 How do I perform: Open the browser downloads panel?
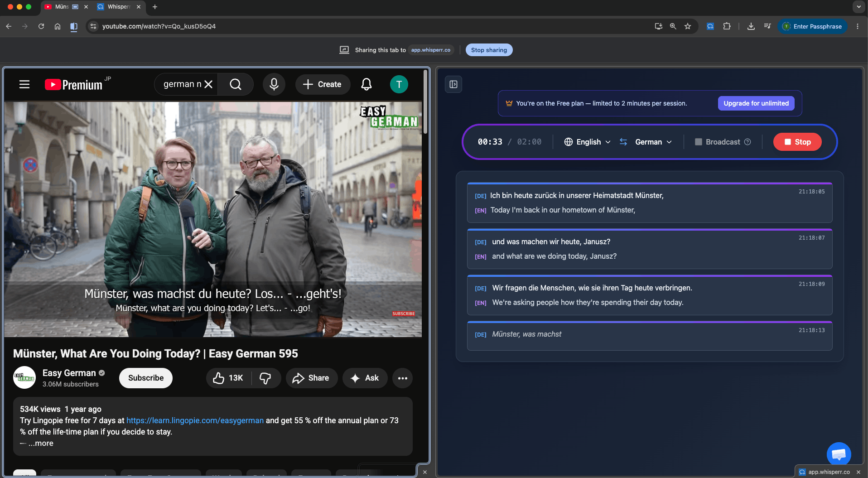coord(751,26)
